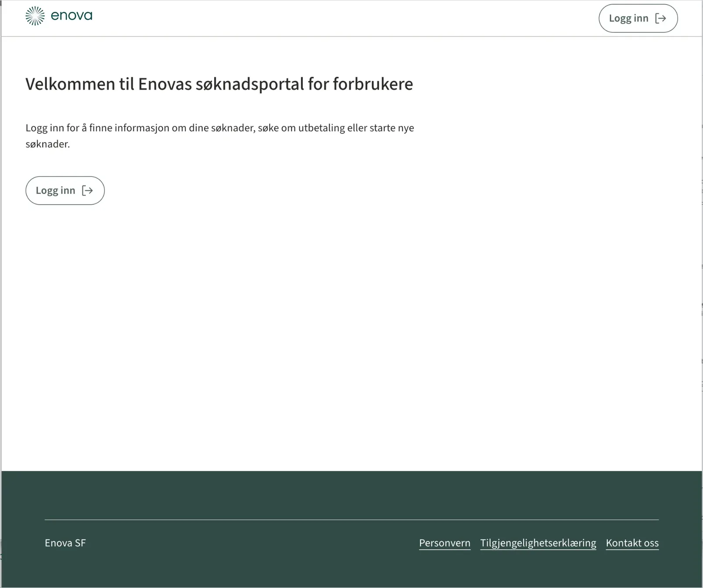703x588 pixels.
Task: Open the Kontakt oss footer link
Action: [x=632, y=543]
